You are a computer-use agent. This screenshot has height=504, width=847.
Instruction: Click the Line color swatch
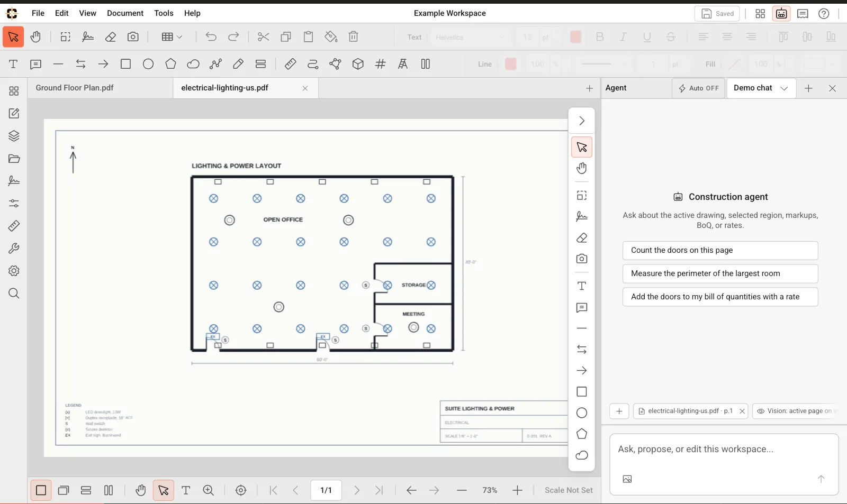point(511,64)
